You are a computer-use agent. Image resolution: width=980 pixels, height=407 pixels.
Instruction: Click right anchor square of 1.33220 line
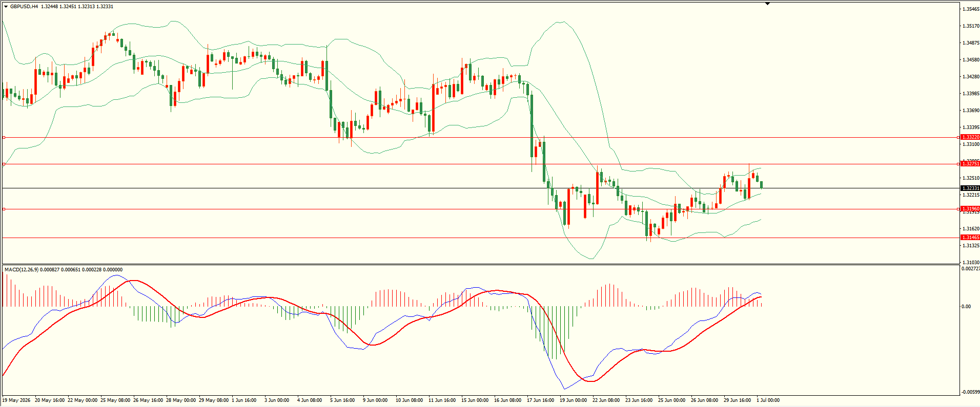(x=958, y=137)
